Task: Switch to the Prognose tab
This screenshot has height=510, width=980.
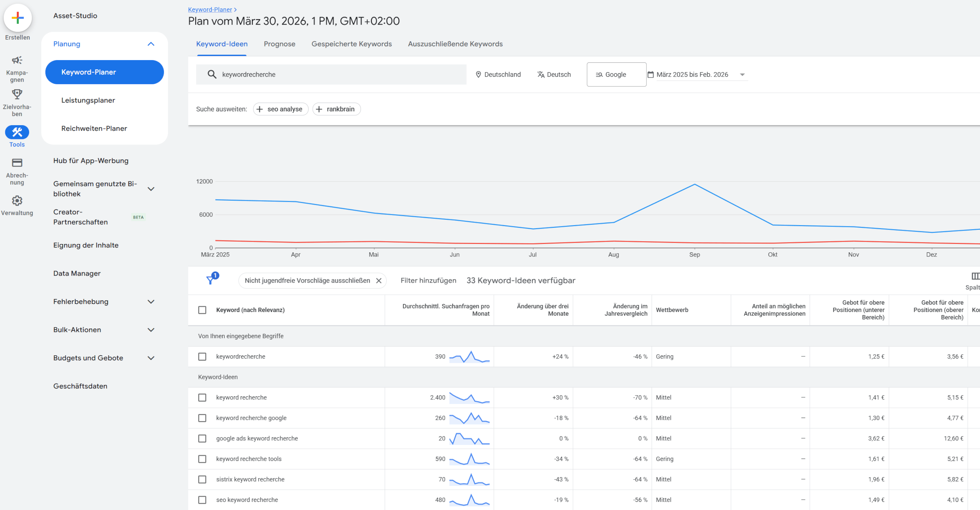Action: (x=279, y=44)
